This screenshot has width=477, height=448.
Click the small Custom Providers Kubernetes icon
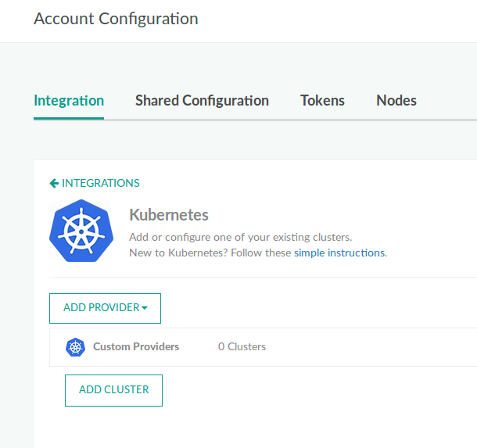point(75,347)
